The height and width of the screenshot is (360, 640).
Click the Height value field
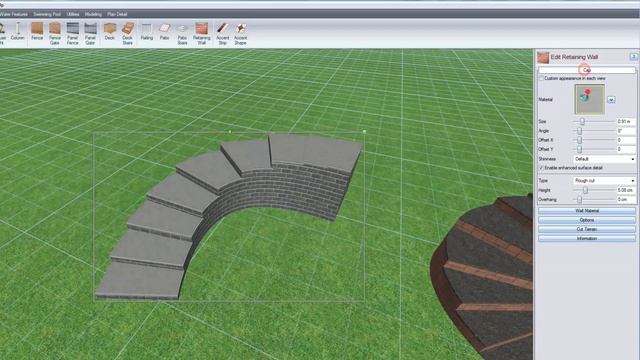[x=626, y=190]
